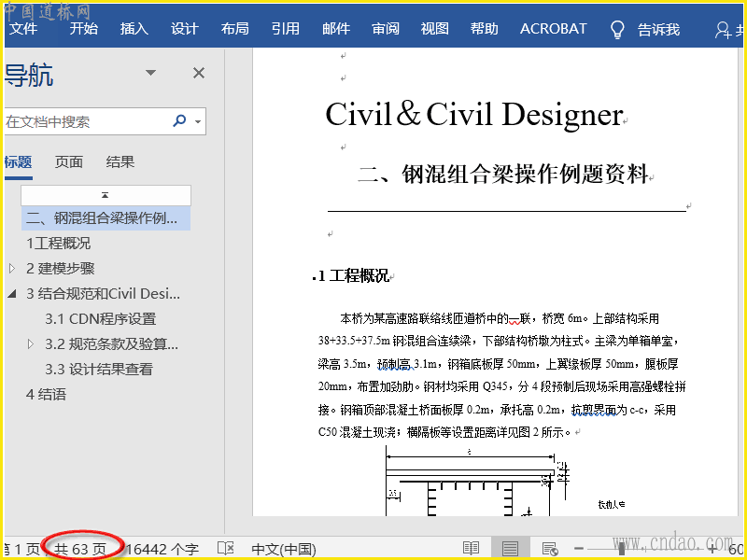
Task: Select Print Layout view icon
Action: (x=510, y=549)
